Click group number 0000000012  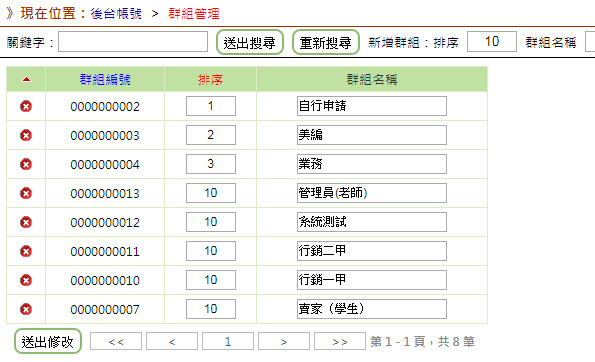(x=105, y=222)
